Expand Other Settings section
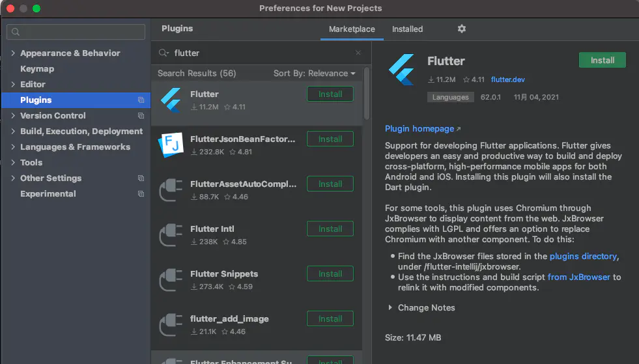This screenshot has height=364, width=639. click(13, 178)
